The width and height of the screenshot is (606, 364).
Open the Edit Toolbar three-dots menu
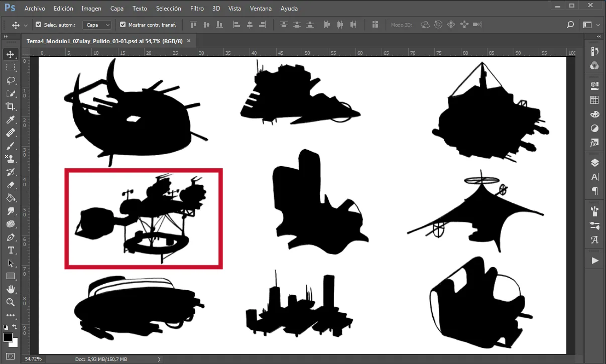pyautogui.click(x=11, y=315)
